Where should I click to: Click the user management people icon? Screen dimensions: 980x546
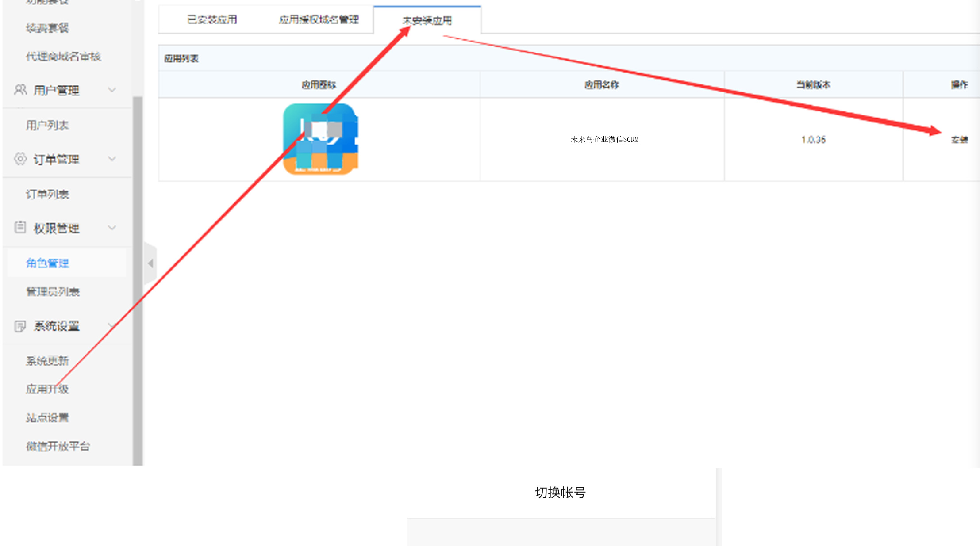click(x=20, y=90)
